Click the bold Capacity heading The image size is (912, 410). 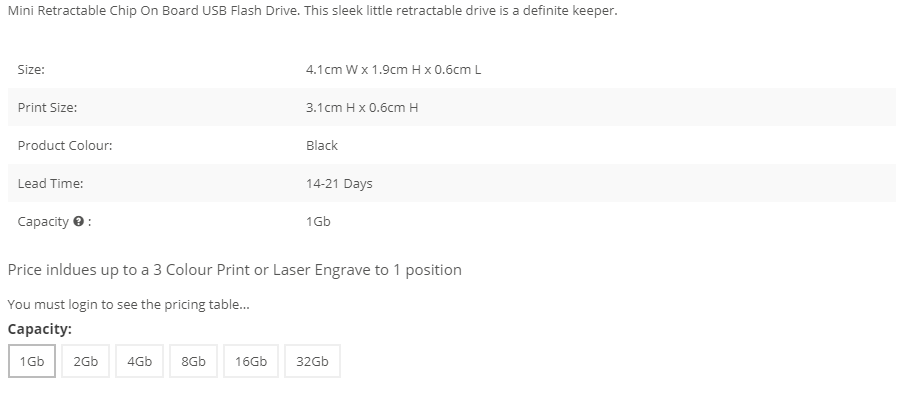tap(40, 329)
